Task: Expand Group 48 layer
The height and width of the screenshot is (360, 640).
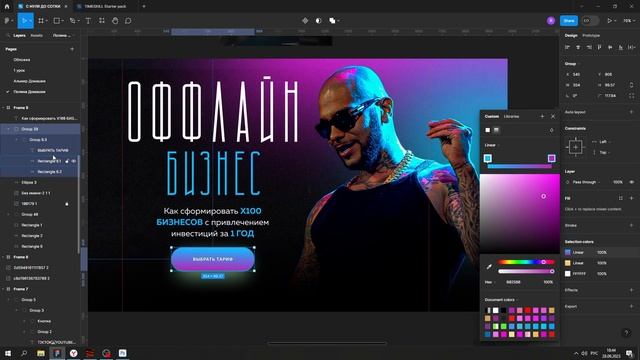Action: point(8,214)
